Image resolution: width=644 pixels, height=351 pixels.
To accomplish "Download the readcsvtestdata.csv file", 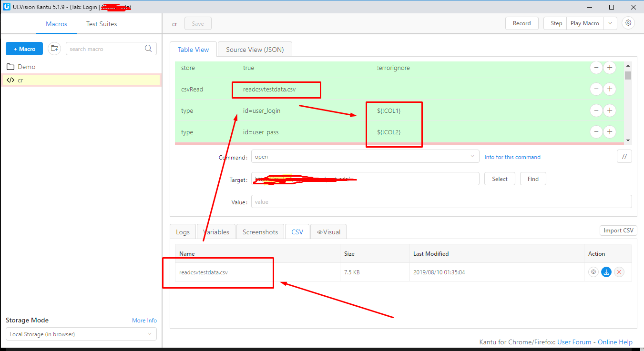I will click(x=606, y=272).
